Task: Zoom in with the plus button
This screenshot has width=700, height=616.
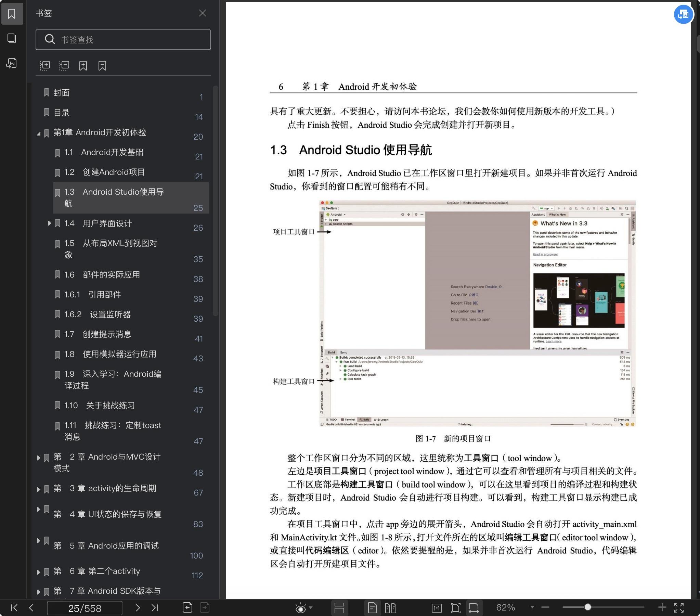Action: click(662, 607)
